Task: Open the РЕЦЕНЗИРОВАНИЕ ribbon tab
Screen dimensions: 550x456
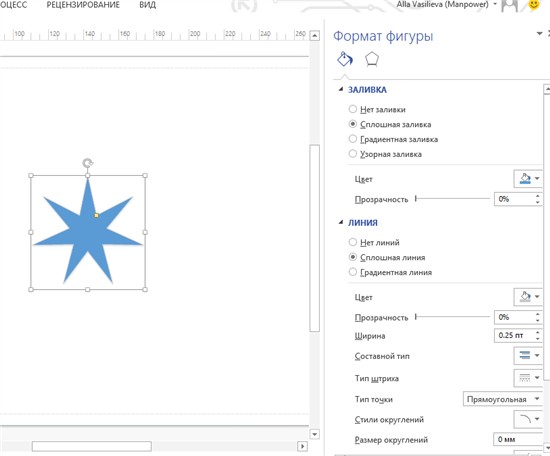Action: (x=83, y=5)
